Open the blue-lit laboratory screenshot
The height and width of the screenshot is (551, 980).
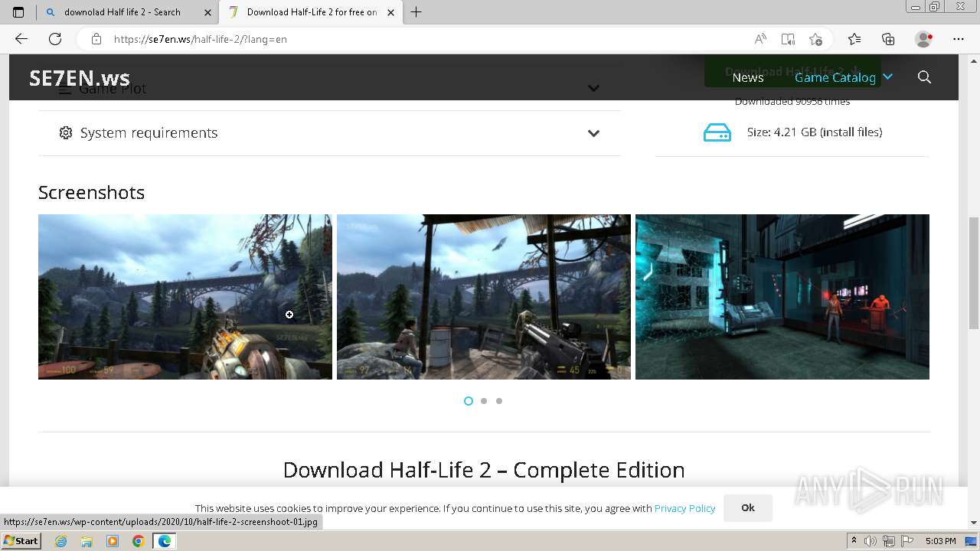[x=782, y=297]
